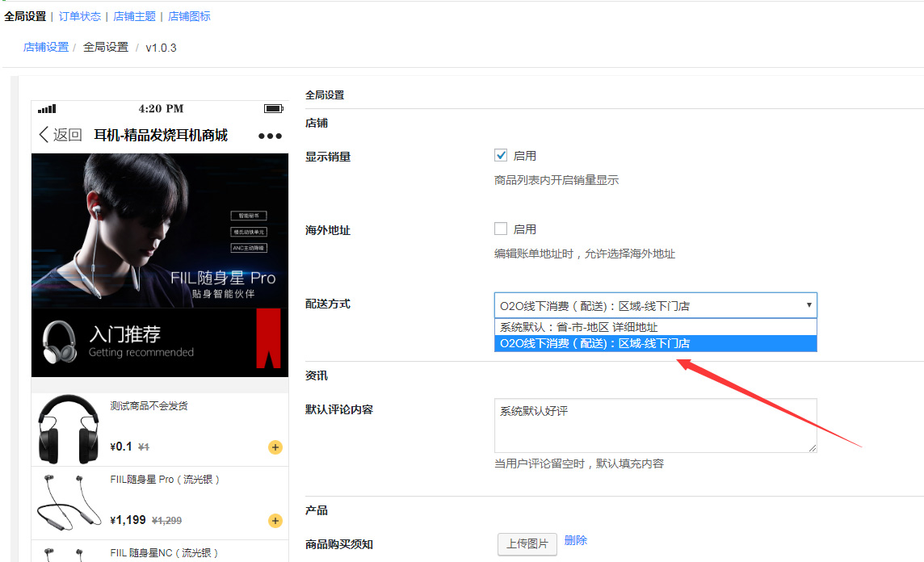Click the preview title 耳机-精品发烧耳机商城
Image resolution: width=924 pixels, height=562 pixels.
tap(161, 136)
